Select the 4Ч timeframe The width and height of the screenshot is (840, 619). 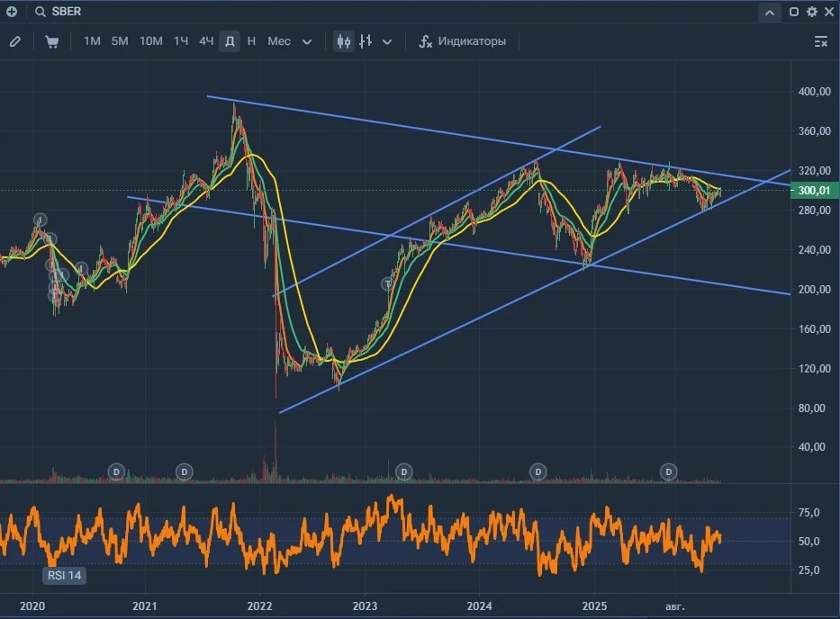pos(206,41)
